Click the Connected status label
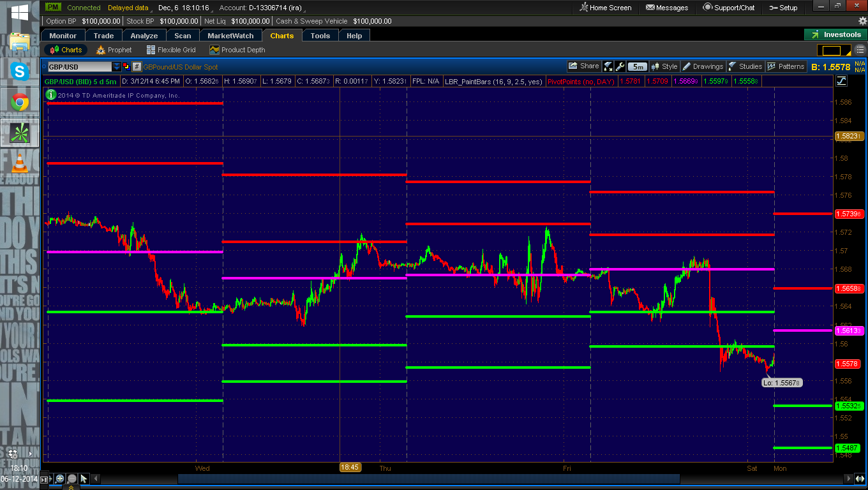The height and width of the screenshot is (490, 868). click(84, 8)
